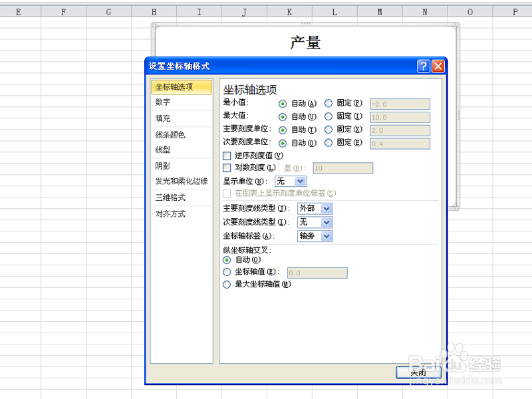Choose 最大坐标轴值(M) radio option
The image size is (532, 399).
tap(227, 285)
